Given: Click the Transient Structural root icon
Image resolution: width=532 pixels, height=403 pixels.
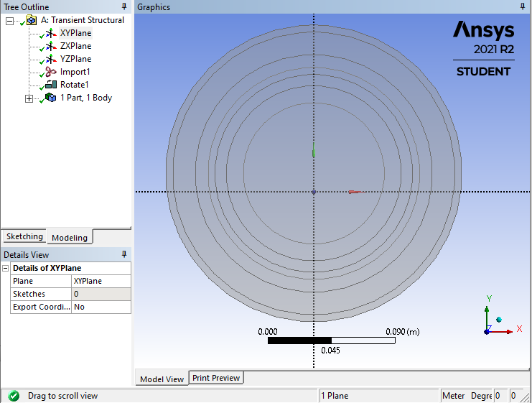Looking at the screenshot, I should coord(31,20).
